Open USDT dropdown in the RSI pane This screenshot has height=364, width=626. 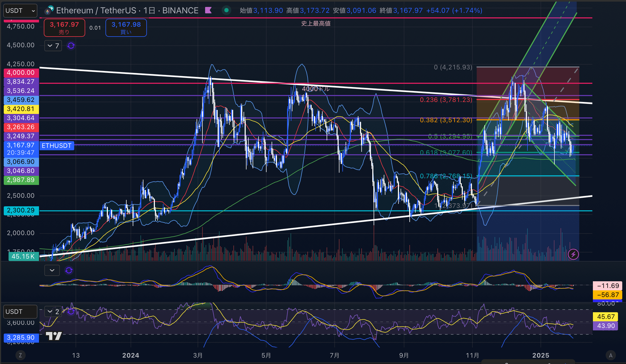tap(20, 312)
